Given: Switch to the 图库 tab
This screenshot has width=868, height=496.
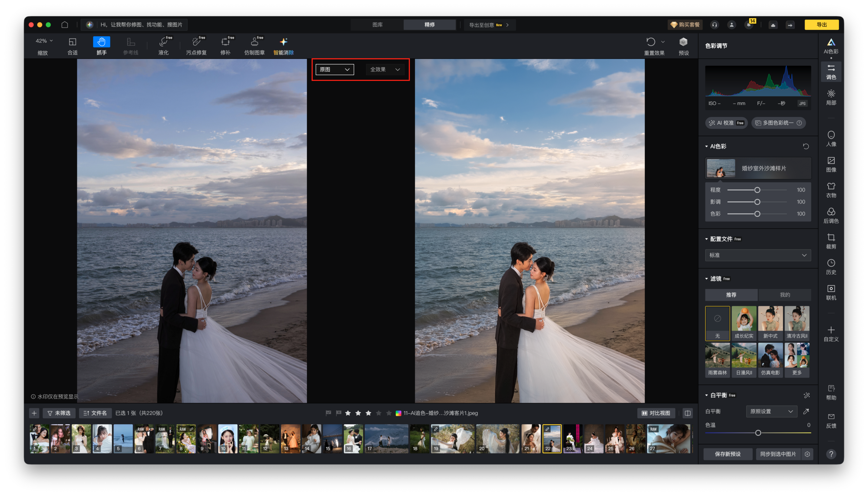Looking at the screenshot, I should [x=377, y=24].
